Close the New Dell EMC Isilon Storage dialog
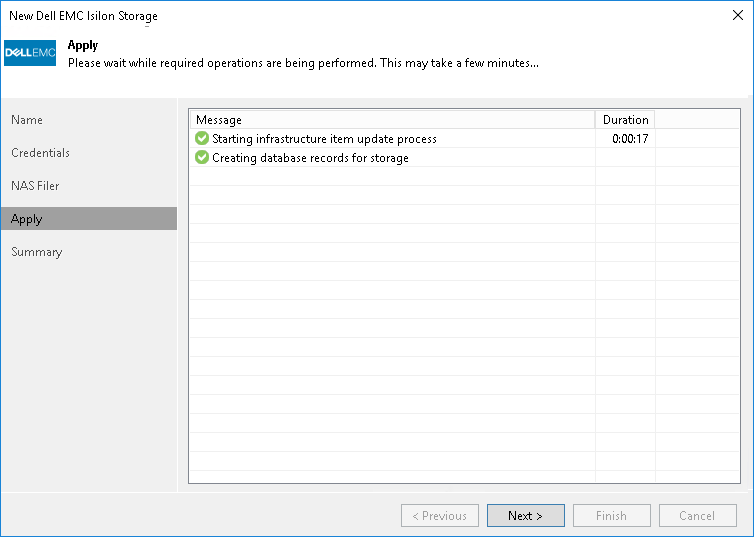754x537 pixels. pos(738,15)
